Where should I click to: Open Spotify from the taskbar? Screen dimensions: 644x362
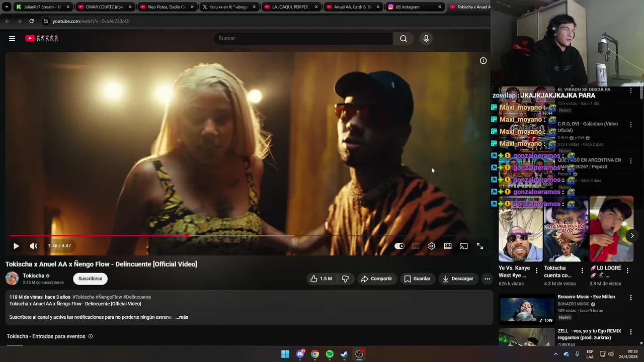tap(330, 354)
